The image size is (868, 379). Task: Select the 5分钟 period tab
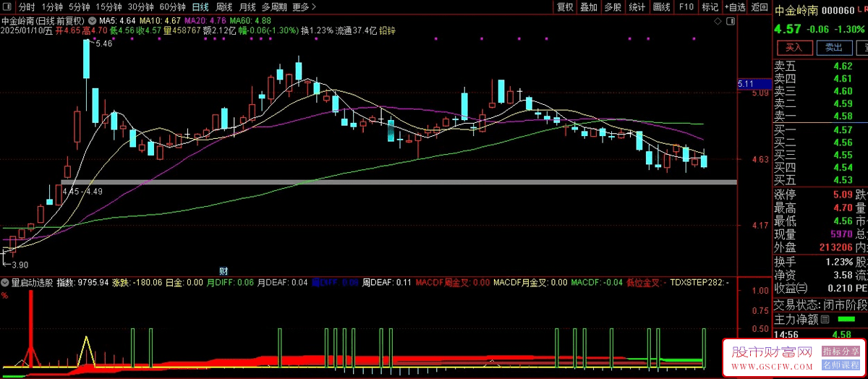pos(80,7)
